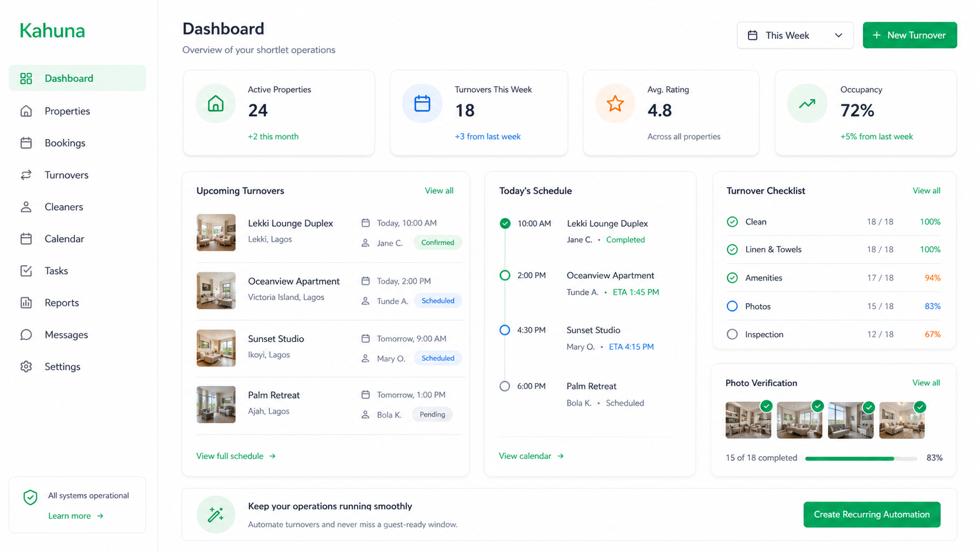This screenshot has width=980, height=552.
Task: Click View all in Photo Verification
Action: tap(926, 382)
